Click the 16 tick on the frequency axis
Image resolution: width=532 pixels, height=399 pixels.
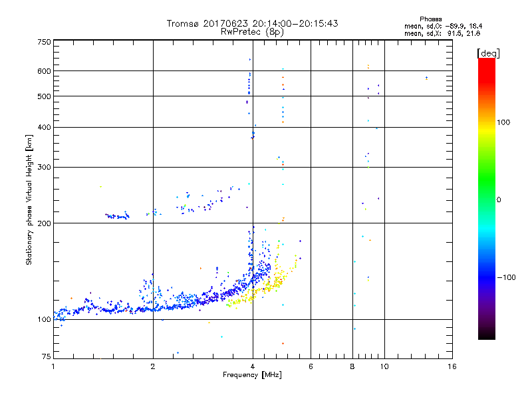pos(452,366)
